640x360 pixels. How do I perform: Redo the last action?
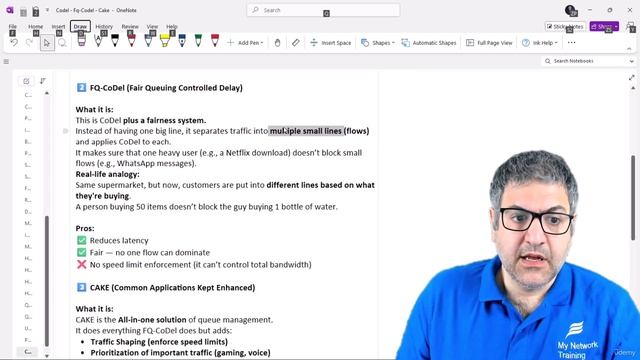[29, 42]
